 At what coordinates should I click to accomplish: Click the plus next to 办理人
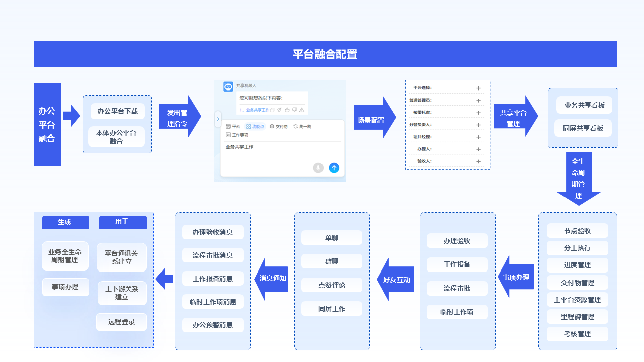pos(478,149)
